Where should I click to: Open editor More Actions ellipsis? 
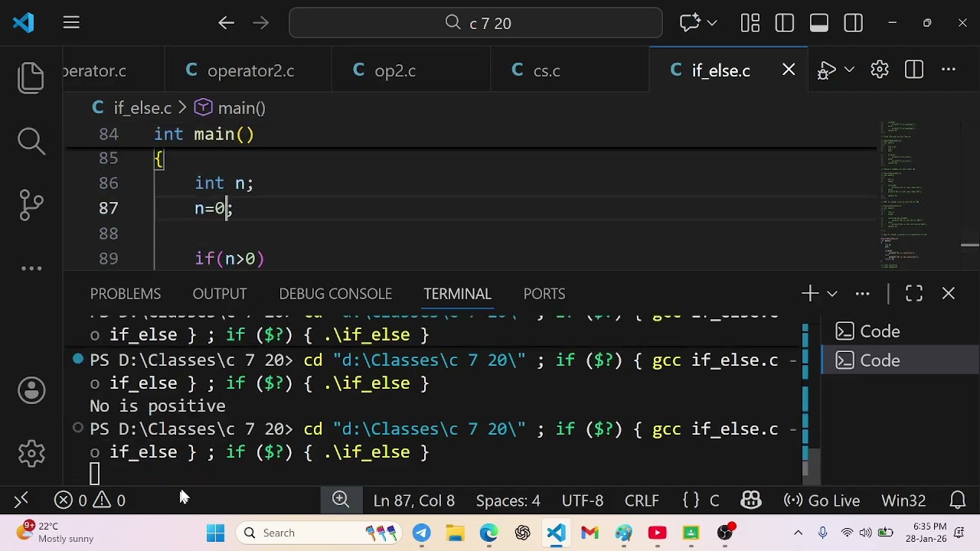[949, 70]
